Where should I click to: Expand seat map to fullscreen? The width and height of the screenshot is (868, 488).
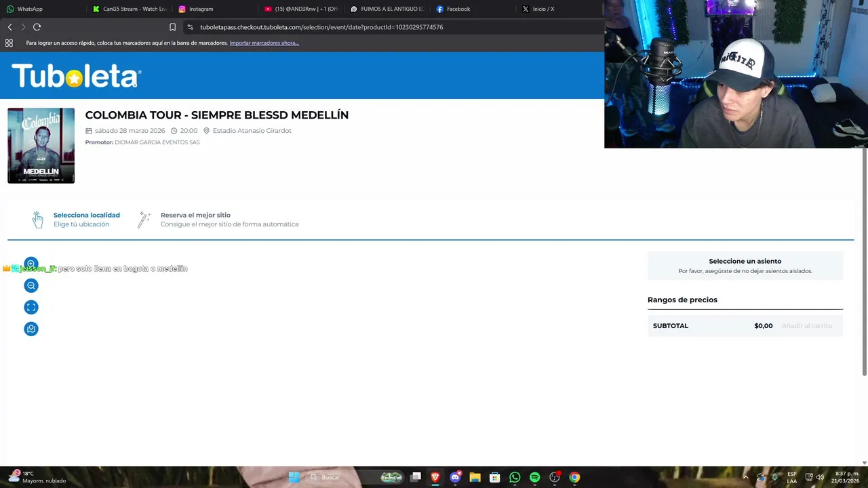(31, 307)
